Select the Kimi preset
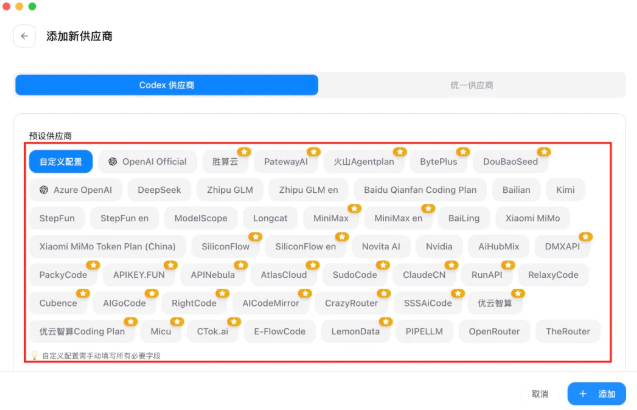This screenshot has height=410, width=637. pos(566,190)
